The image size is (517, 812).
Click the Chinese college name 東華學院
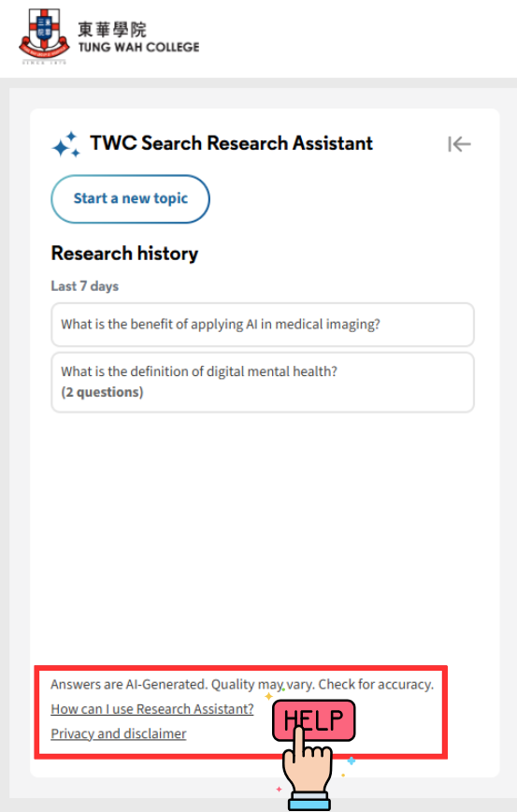(112, 30)
